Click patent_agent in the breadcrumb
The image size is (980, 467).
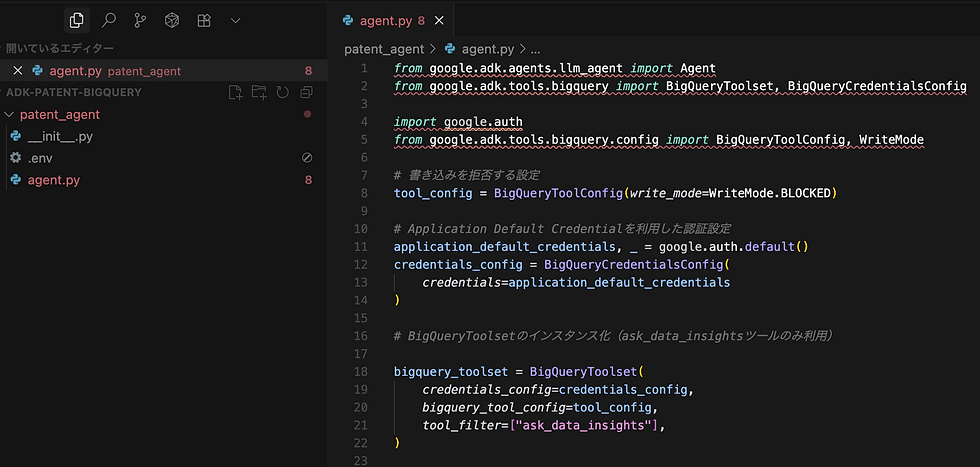point(384,49)
